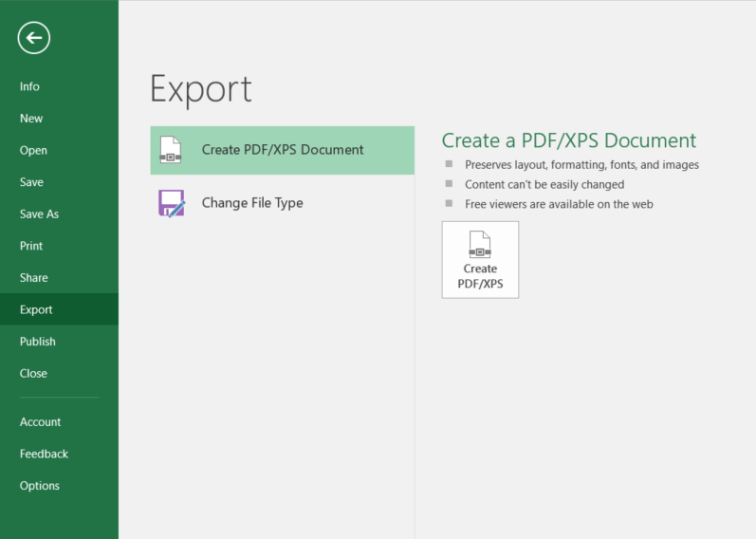Click 'Content can't be easily changed' text
The height and width of the screenshot is (539, 756).
coord(544,184)
